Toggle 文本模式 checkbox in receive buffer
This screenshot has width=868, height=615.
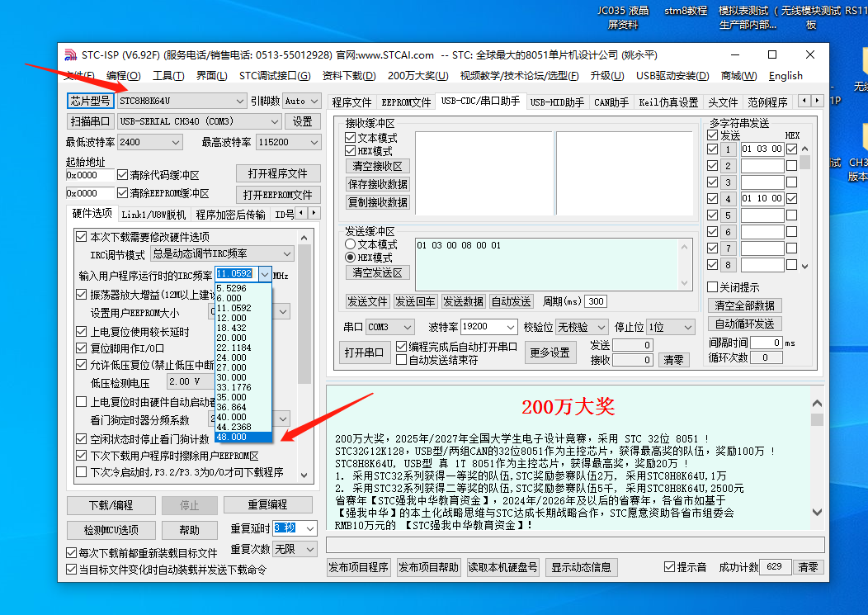point(350,137)
